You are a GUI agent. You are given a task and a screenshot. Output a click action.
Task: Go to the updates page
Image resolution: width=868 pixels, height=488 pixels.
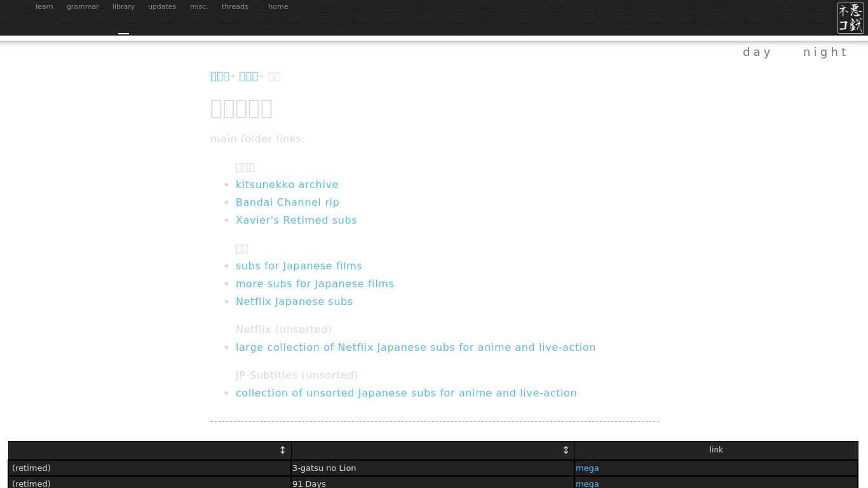point(162,7)
